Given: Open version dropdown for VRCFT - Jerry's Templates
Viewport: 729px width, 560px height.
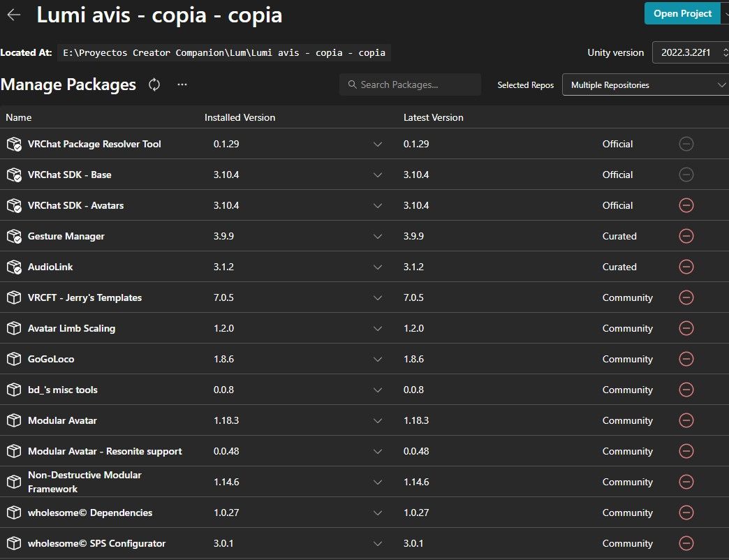Looking at the screenshot, I should point(378,298).
